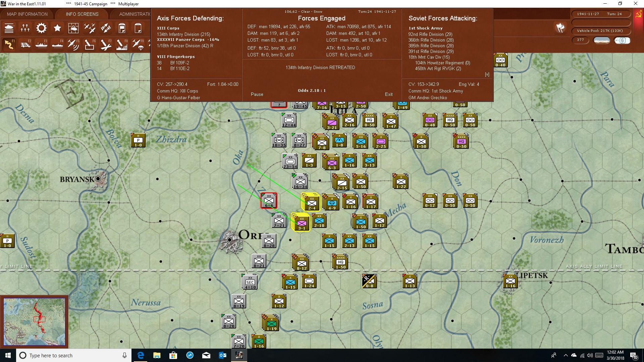Select the magenta XXXX HQ counter 0-50
The height and width of the screenshot is (362, 644).
click(461, 141)
